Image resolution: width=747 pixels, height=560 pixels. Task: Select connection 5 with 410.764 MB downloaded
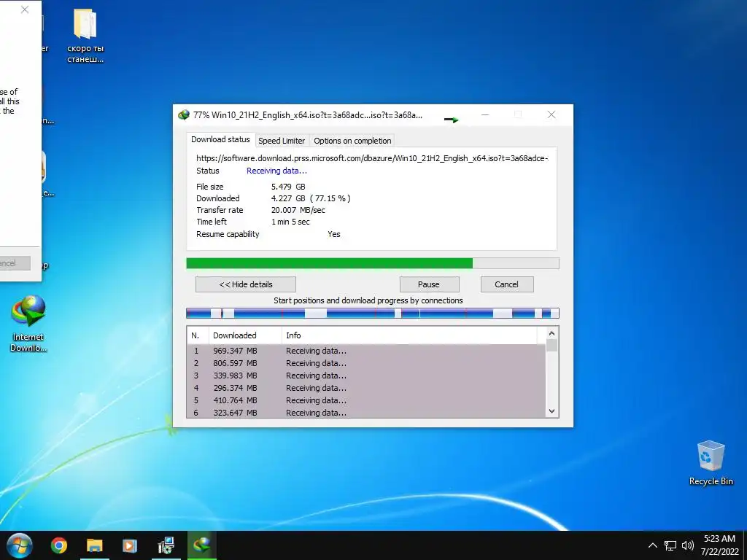366,400
